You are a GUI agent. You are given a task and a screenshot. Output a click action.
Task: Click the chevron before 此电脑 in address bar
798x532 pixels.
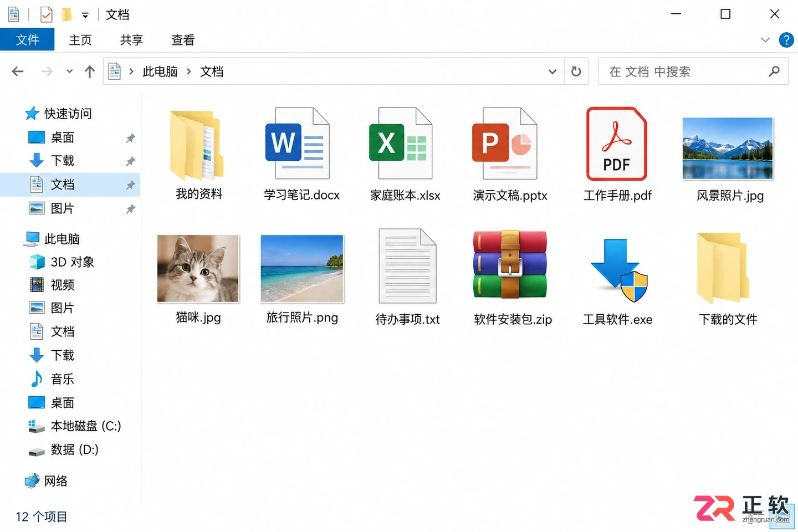pyautogui.click(x=131, y=71)
